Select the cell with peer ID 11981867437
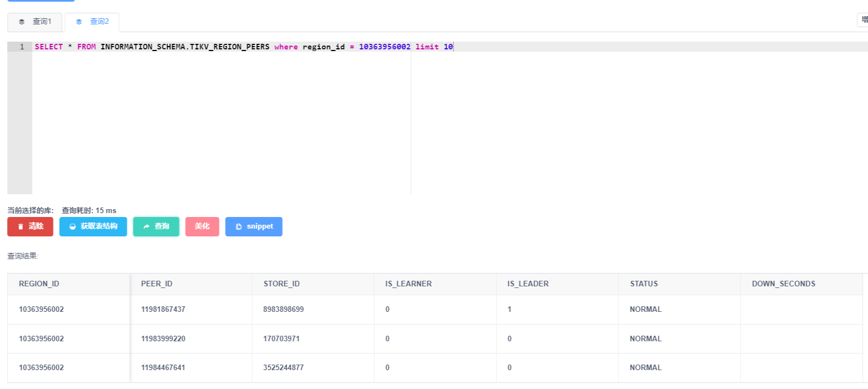Viewport: 868px width, 389px height. tap(163, 310)
